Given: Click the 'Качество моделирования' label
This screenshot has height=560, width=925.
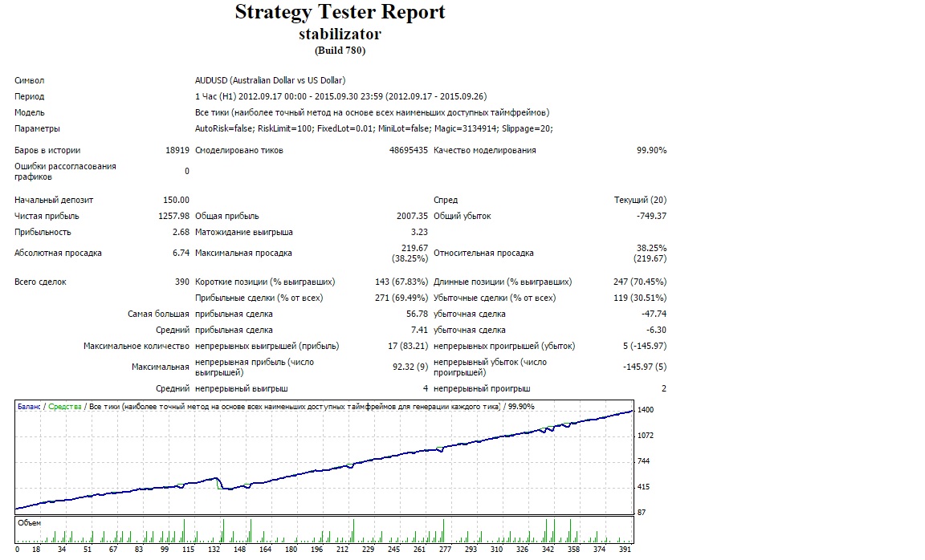Looking at the screenshot, I should [485, 150].
